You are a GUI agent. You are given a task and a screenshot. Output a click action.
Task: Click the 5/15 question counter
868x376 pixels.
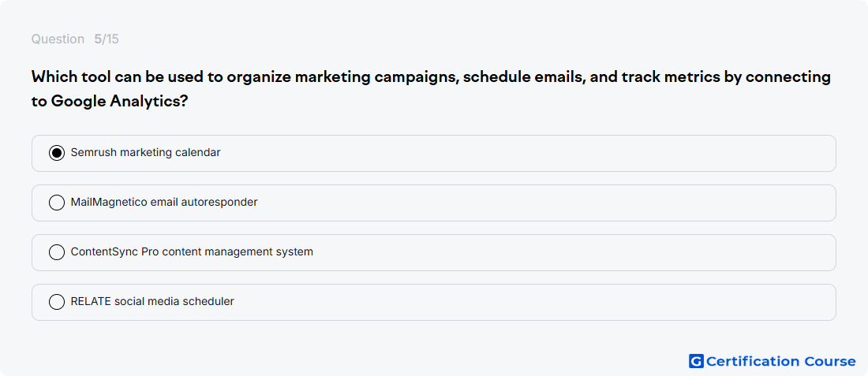[x=107, y=39]
